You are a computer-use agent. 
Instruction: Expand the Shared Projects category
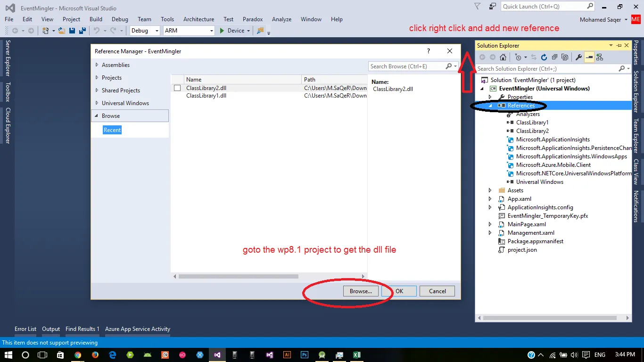coord(97,90)
